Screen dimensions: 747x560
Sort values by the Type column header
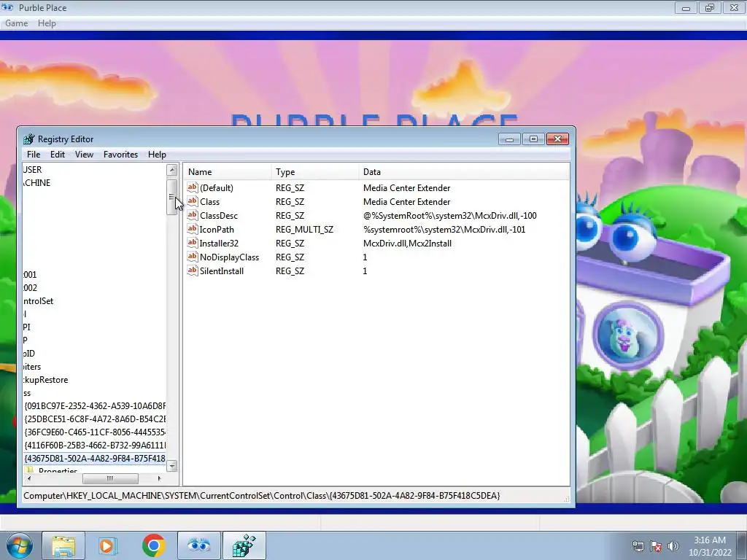point(315,172)
